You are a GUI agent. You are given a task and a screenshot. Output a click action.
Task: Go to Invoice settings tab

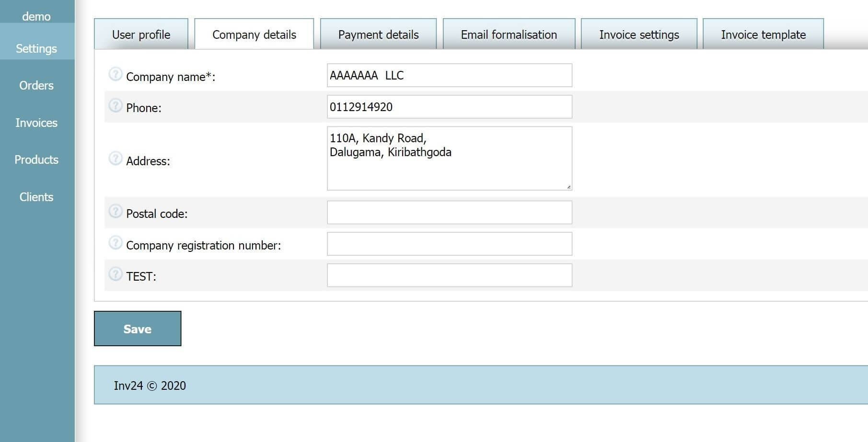639,34
